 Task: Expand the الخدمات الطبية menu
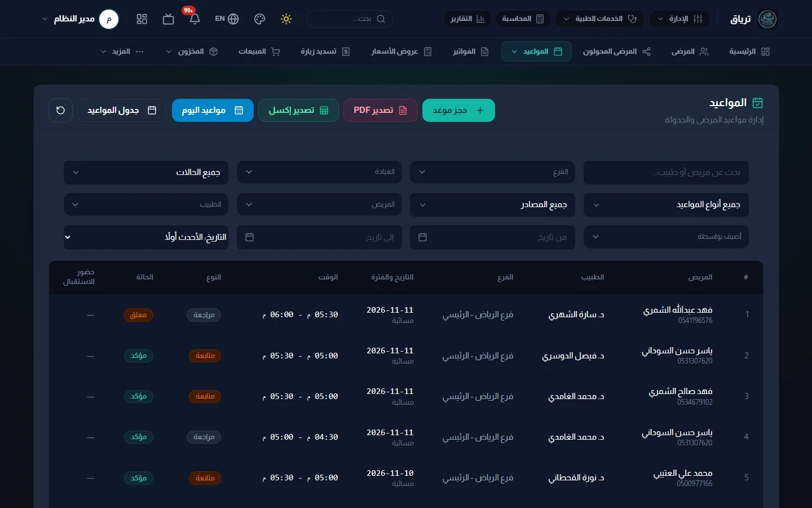click(x=600, y=19)
